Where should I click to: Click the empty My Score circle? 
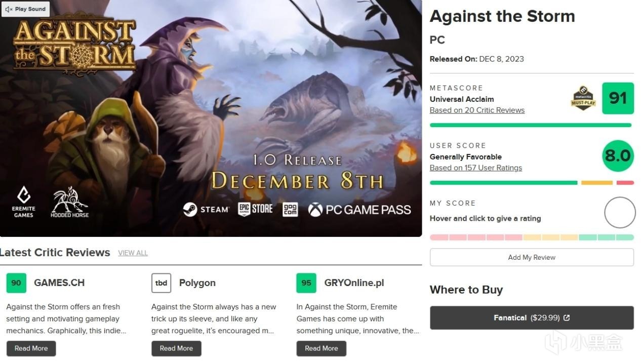click(x=619, y=213)
